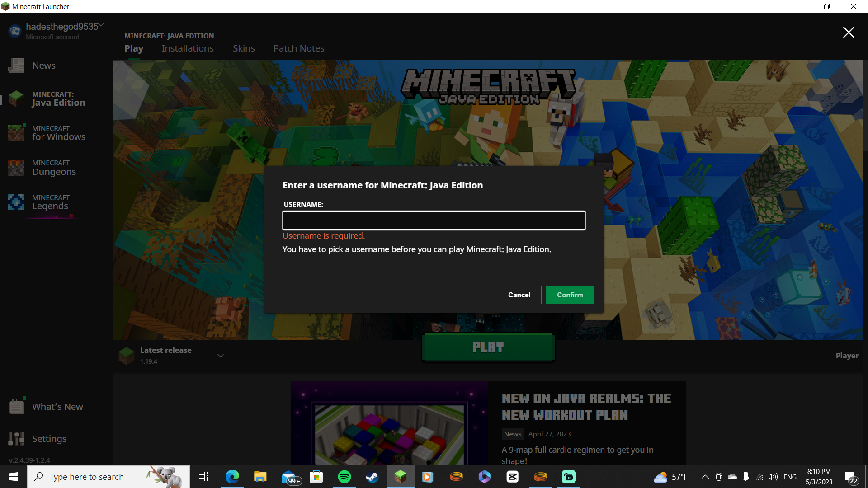The width and height of the screenshot is (868, 488).
Task: Open Spotify from the taskbar
Action: 344,477
